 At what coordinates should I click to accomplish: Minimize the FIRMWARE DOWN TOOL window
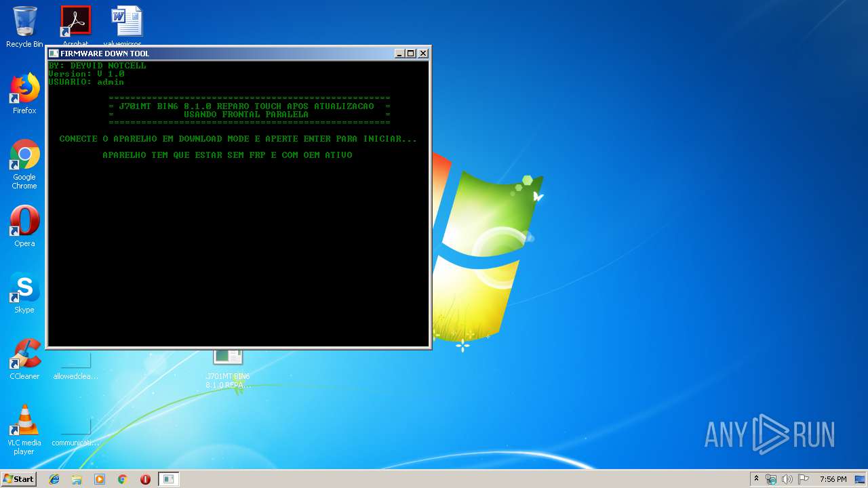click(399, 54)
